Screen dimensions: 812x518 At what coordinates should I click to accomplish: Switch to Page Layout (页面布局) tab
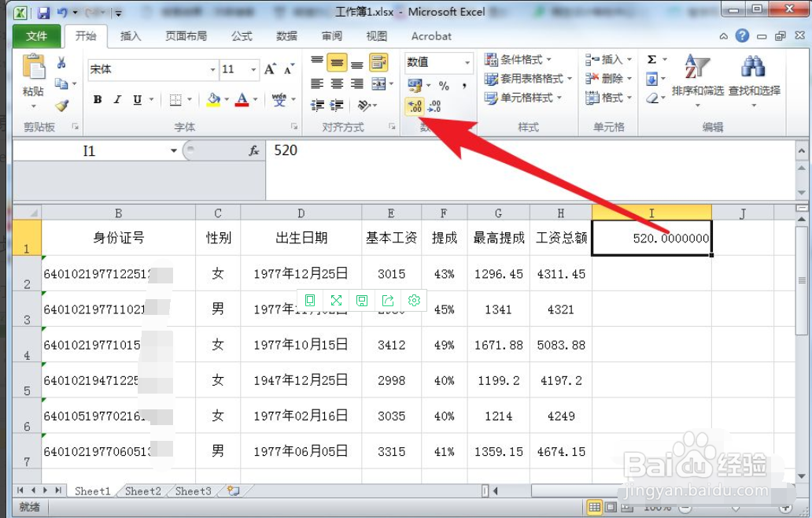[186, 36]
